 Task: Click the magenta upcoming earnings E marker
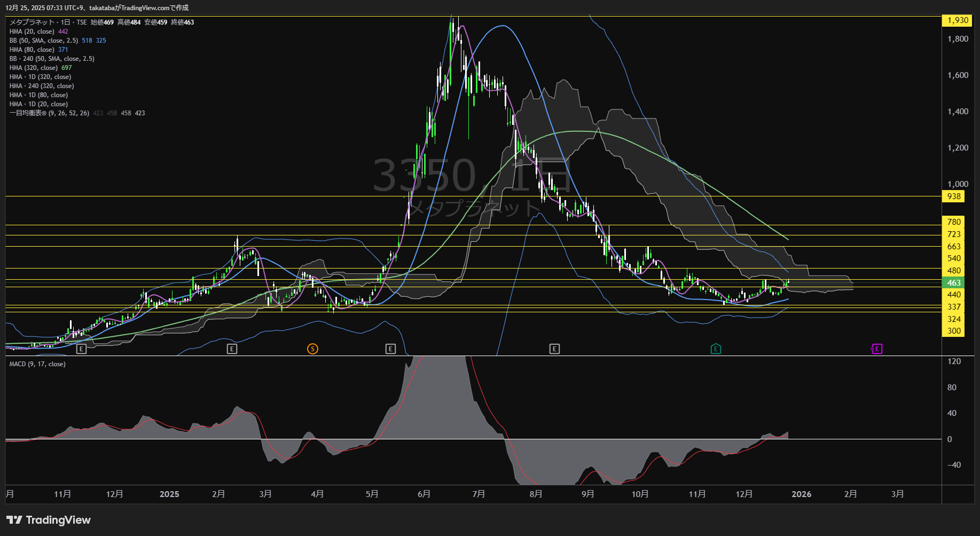(x=876, y=349)
